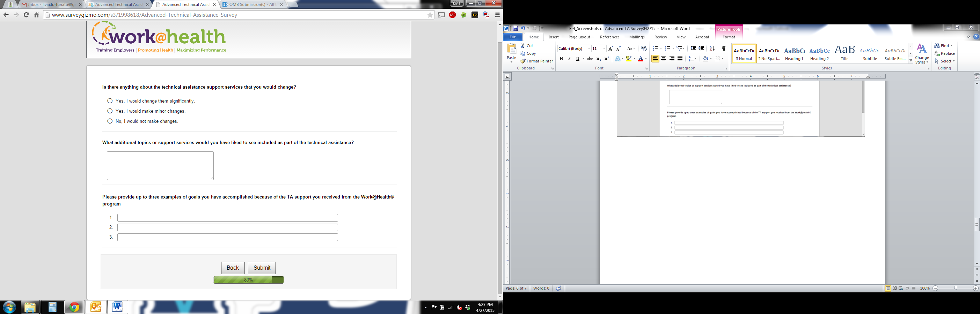Viewport: 980px width, 314px height.
Task: Apply Superscript formatting
Action: (606, 59)
